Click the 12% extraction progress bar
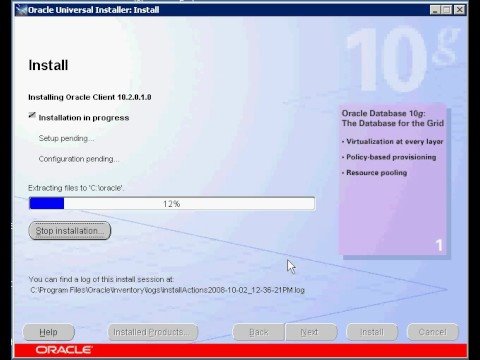Viewport: 480px width, 360px height. click(x=172, y=204)
